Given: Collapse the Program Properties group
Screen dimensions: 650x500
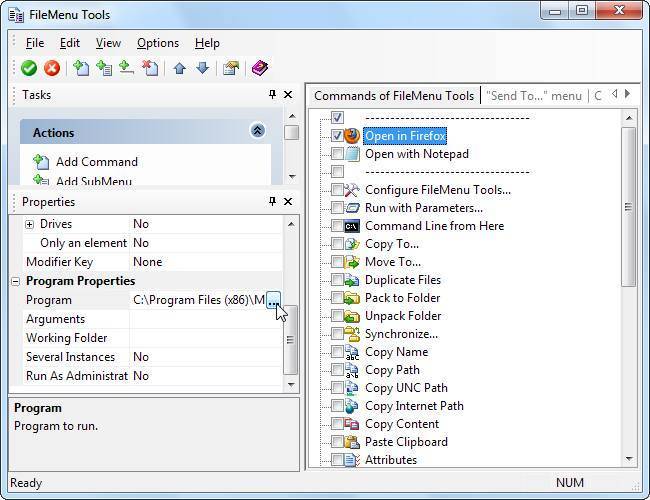Looking at the screenshot, I should click(x=15, y=282).
